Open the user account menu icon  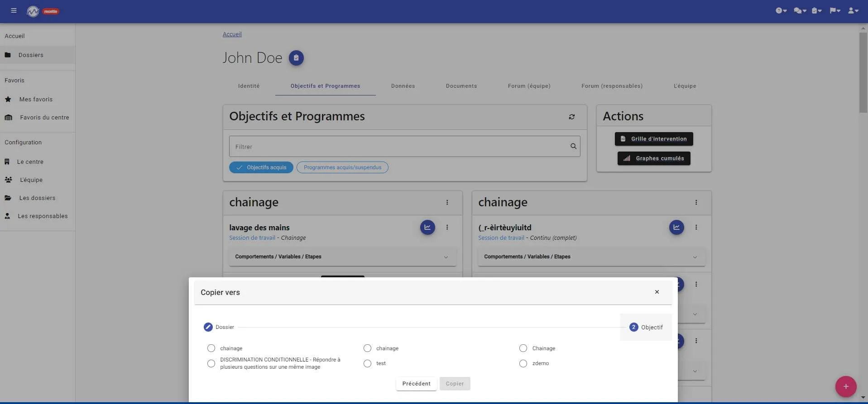click(x=853, y=11)
